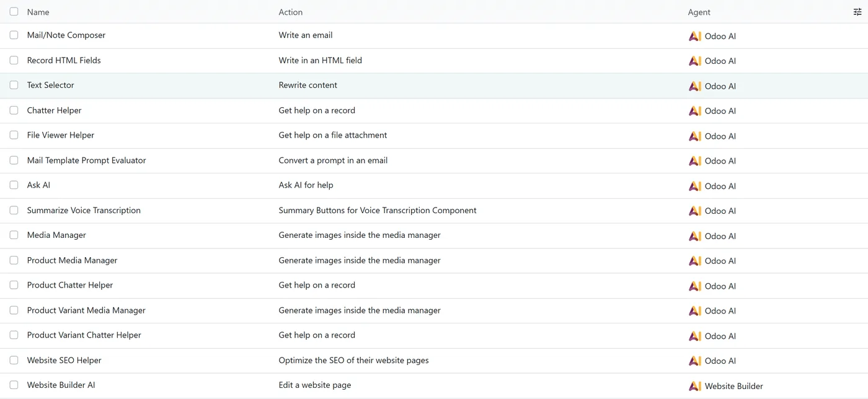Tick the File Viewer Helper checkbox
The width and height of the screenshot is (868, 399).
14,135
